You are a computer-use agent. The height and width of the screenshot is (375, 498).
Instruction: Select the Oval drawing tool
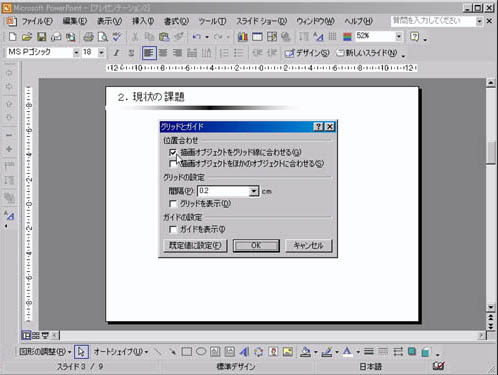click(x=201, y=351)
